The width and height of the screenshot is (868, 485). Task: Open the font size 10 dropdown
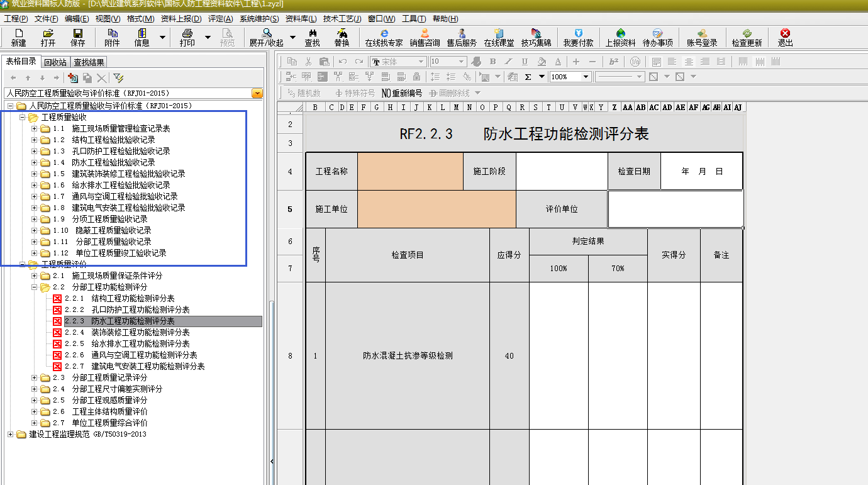click(x=462, y=62)
